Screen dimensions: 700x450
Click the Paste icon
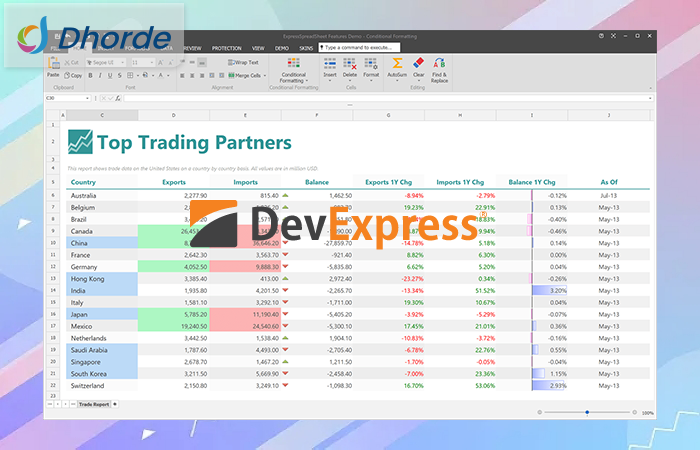(x=53, y=63)
